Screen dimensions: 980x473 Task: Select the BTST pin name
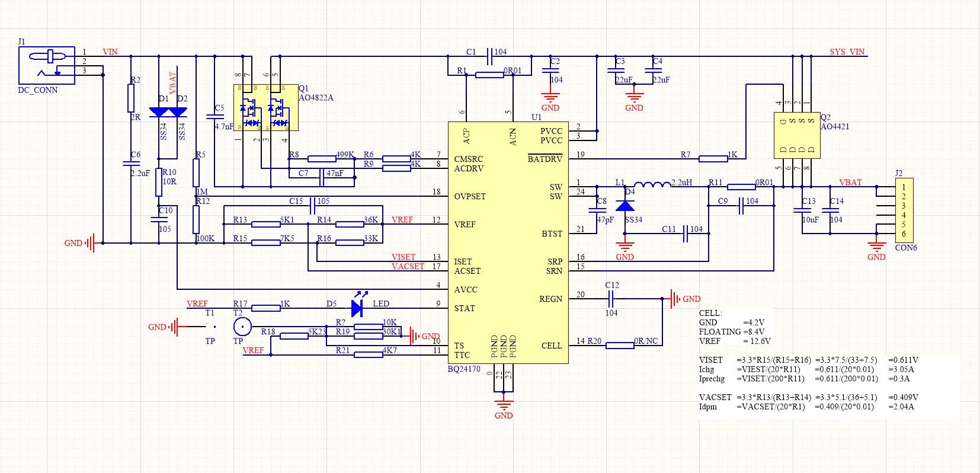pos(552,234)
